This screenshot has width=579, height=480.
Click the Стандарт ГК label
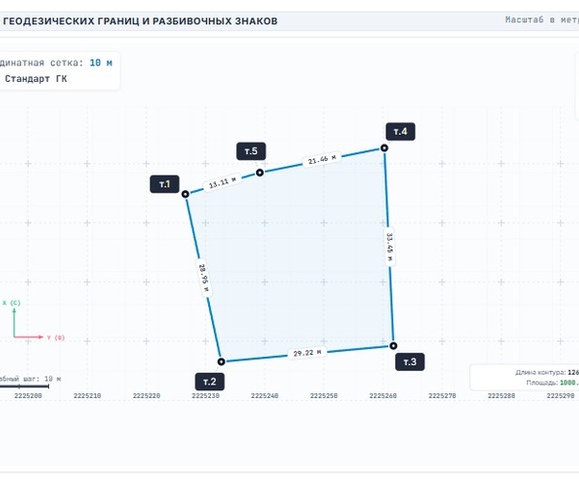click(36, 79)
